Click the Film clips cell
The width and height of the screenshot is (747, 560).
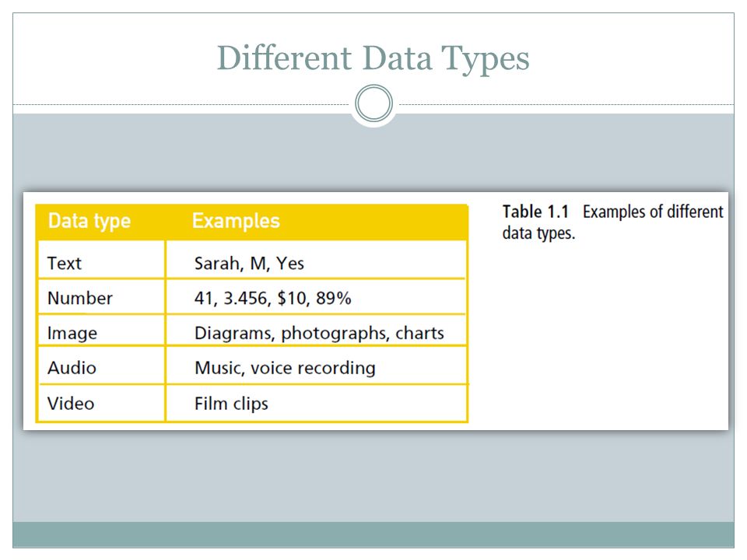point(315,403)
